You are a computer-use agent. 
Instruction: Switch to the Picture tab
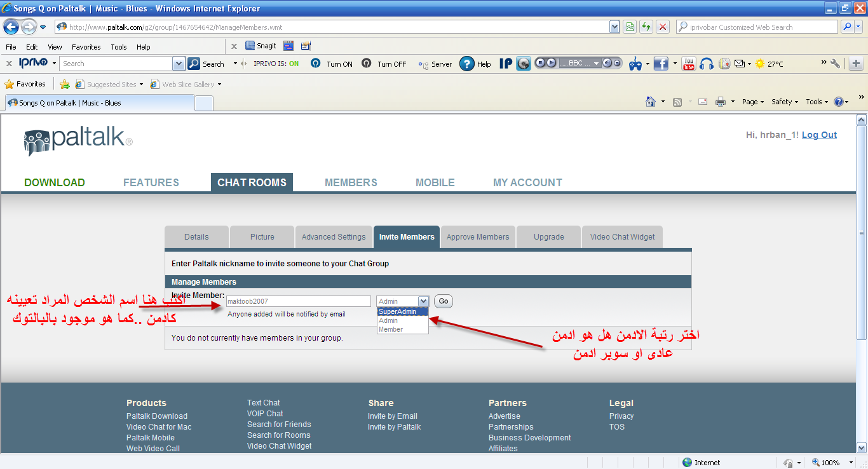pyautogui.click(x=262, y=236)
